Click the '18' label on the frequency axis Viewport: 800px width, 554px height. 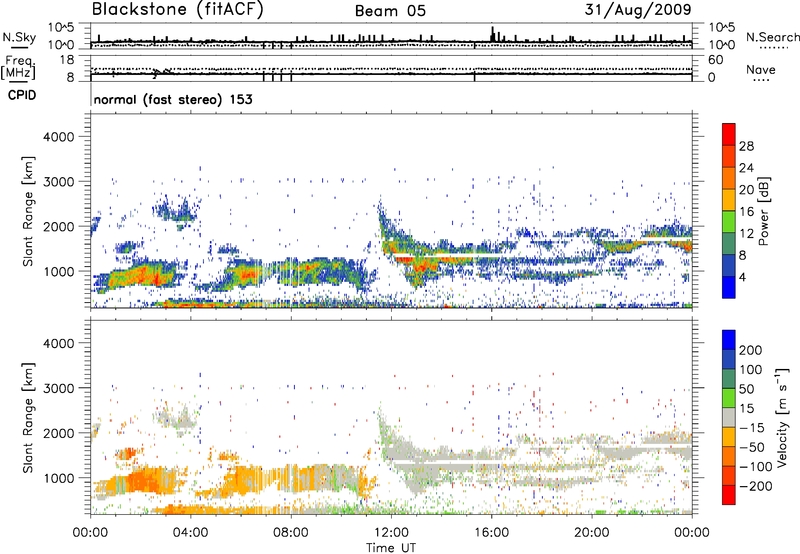pyautogui.click(x=67, y=60)
